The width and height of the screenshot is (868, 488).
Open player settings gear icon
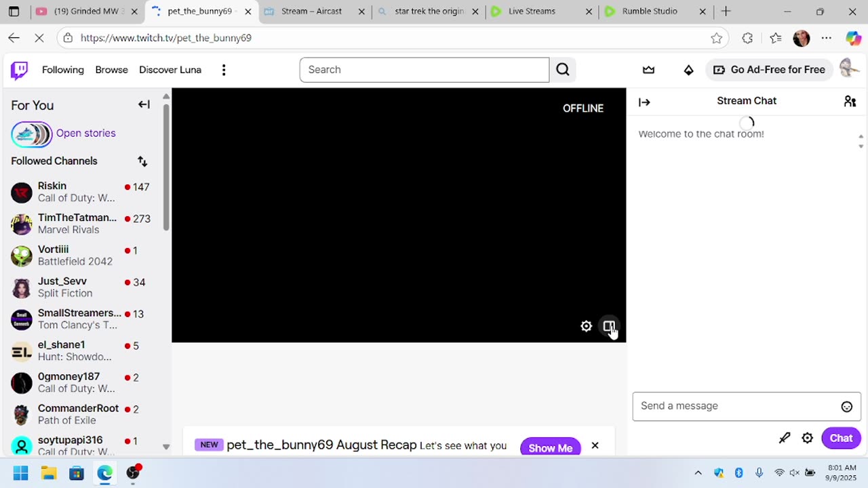click(x=587, y=326)
